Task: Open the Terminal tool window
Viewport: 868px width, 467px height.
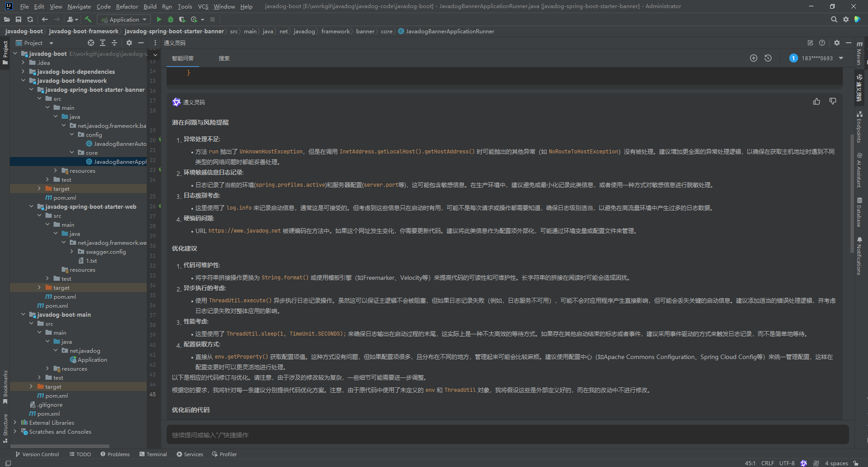Action: (x=153, y=454)
